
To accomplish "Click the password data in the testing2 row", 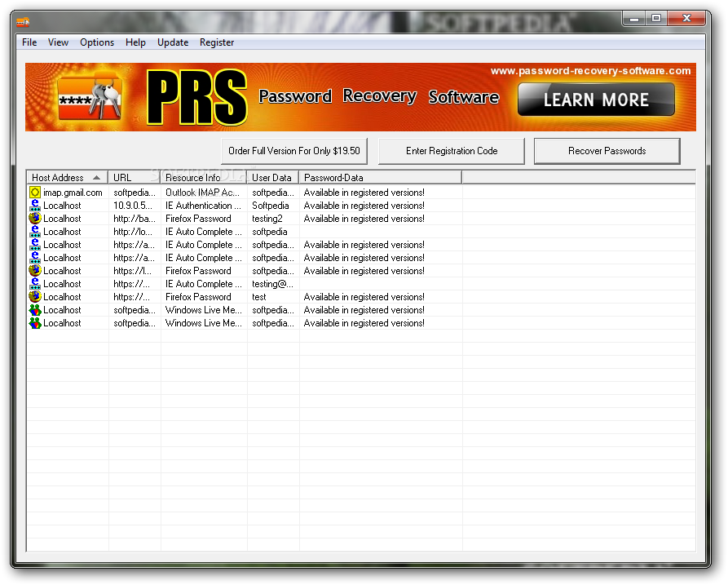I will point(364,219).
